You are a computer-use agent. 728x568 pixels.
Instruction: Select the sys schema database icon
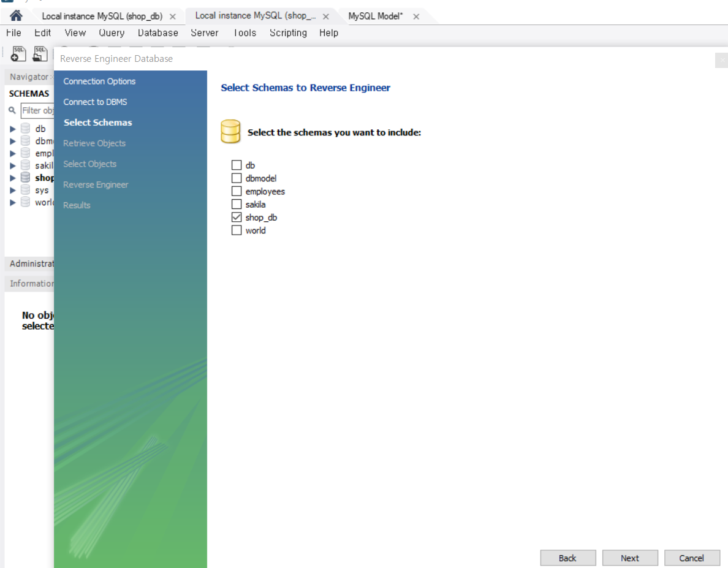tap(26, 190)
